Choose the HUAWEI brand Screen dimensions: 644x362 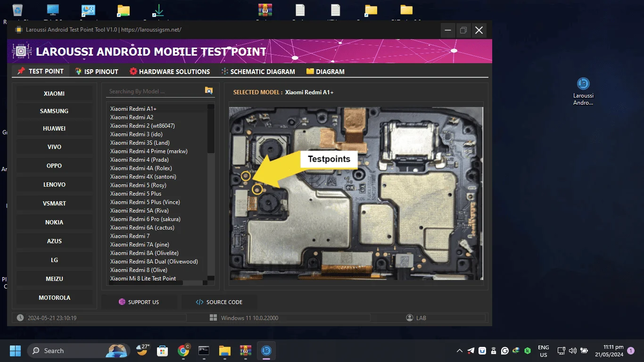pyautogui.click(x=54, y=128)
